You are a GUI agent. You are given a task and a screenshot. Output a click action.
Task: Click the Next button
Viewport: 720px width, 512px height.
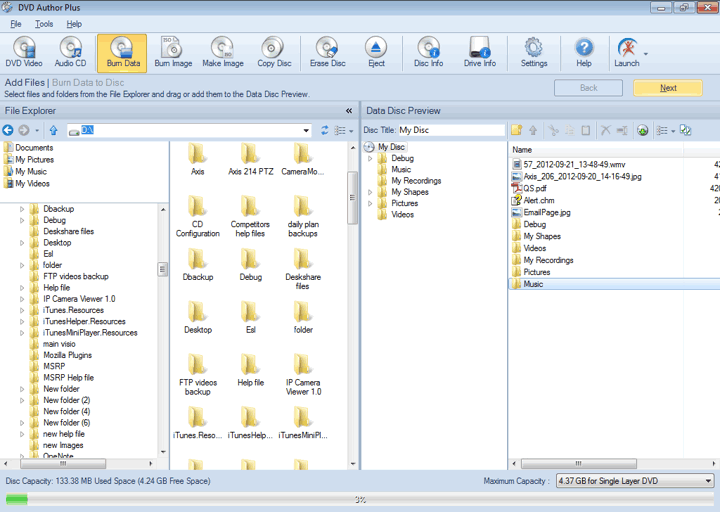[x=668, y=88]
